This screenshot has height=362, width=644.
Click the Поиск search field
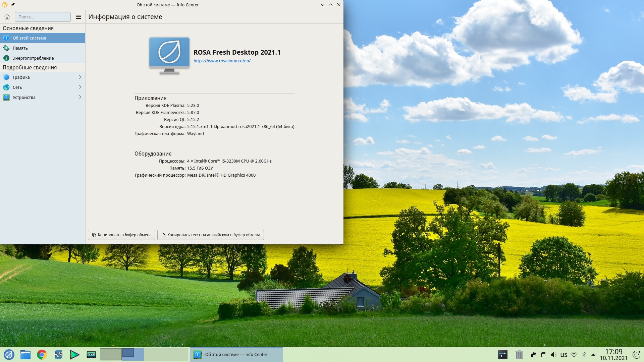pyautogui.click(x=43, y=17)
